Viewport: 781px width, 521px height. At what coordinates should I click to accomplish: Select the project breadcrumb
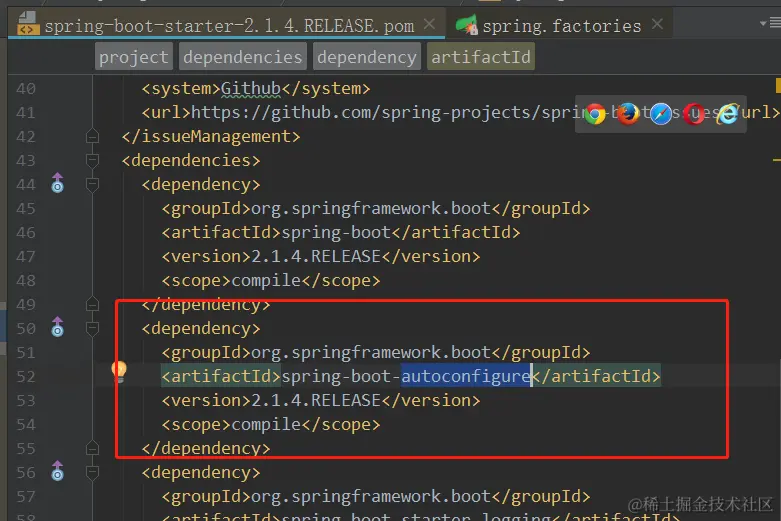pyautogui.click(x=133, y=57)
